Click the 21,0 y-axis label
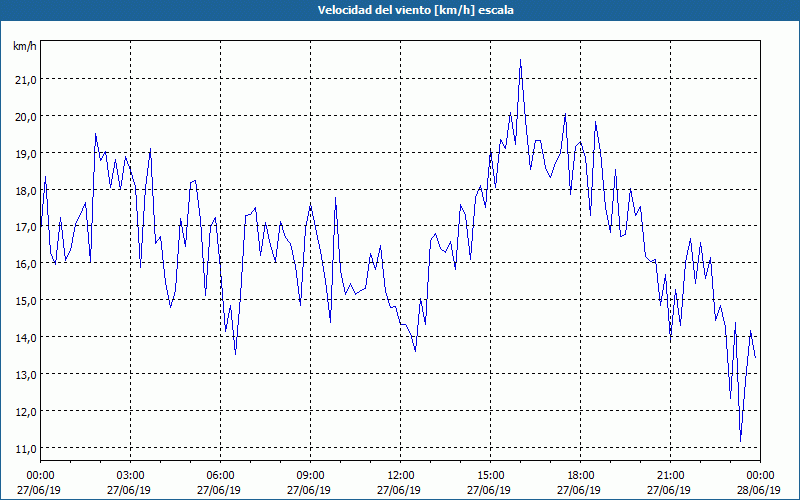Viewport: 800px width, 500px height. point(26,79)
